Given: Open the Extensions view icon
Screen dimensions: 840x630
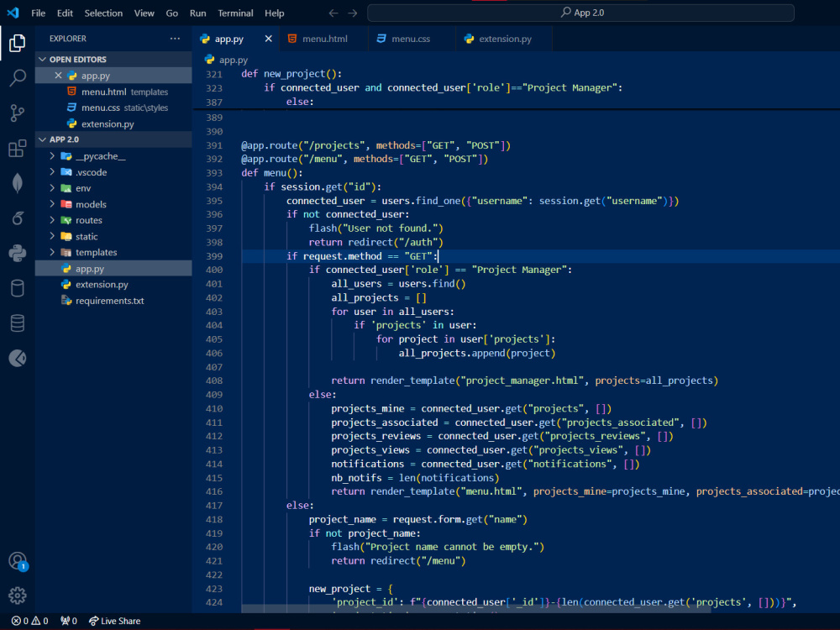Looking at the screenshot, I should 17,149.
